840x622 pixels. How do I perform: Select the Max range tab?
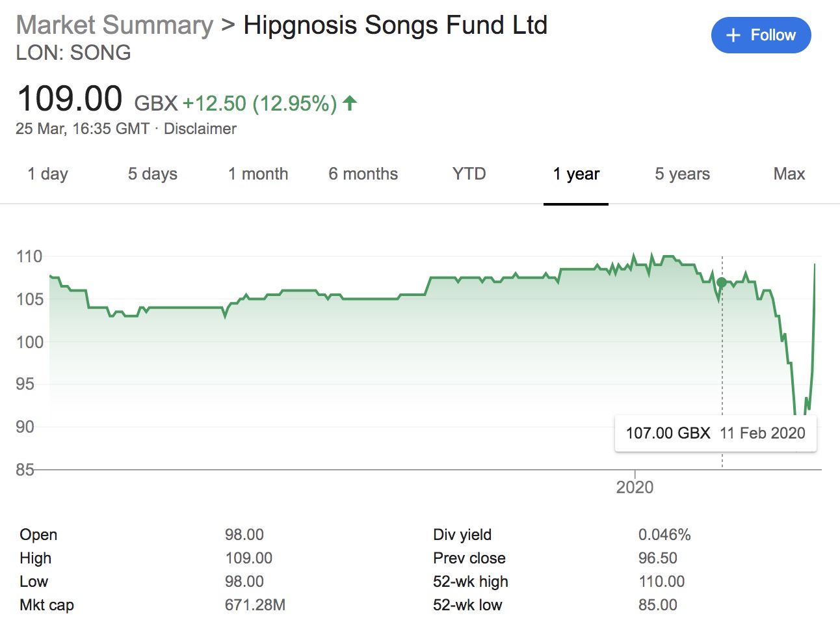(789, 174)
